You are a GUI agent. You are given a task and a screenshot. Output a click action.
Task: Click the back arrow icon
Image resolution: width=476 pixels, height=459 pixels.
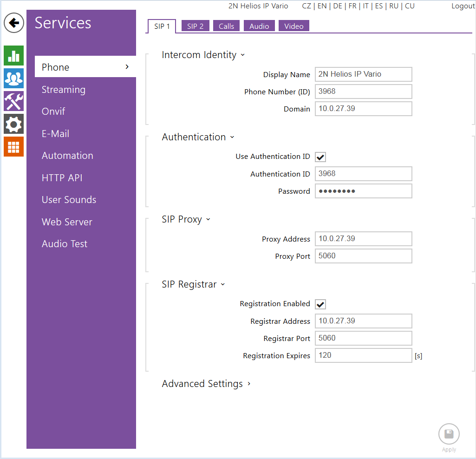tap(14, 23)
